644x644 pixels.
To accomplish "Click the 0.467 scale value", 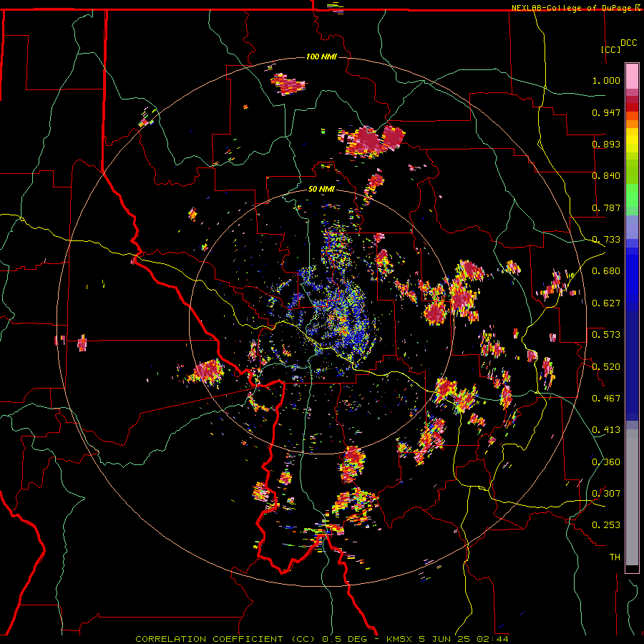I will pyautogui.click(x=606, y=399).
